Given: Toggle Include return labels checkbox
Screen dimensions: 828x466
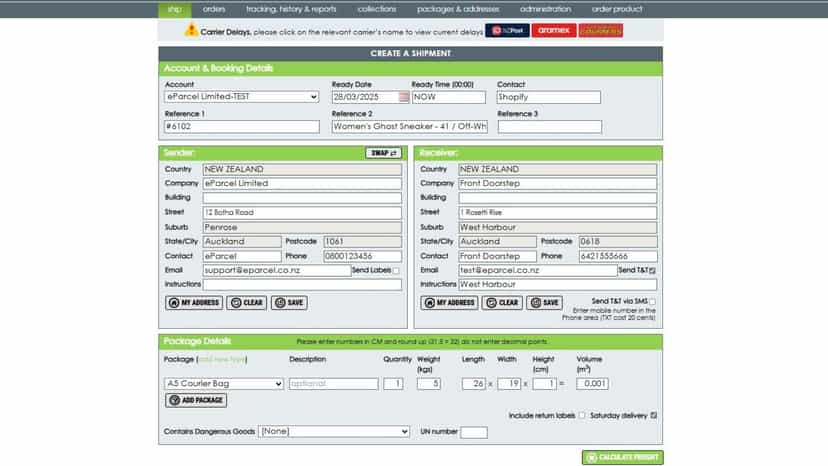Looking at the screenshot, I should (582, 416).
